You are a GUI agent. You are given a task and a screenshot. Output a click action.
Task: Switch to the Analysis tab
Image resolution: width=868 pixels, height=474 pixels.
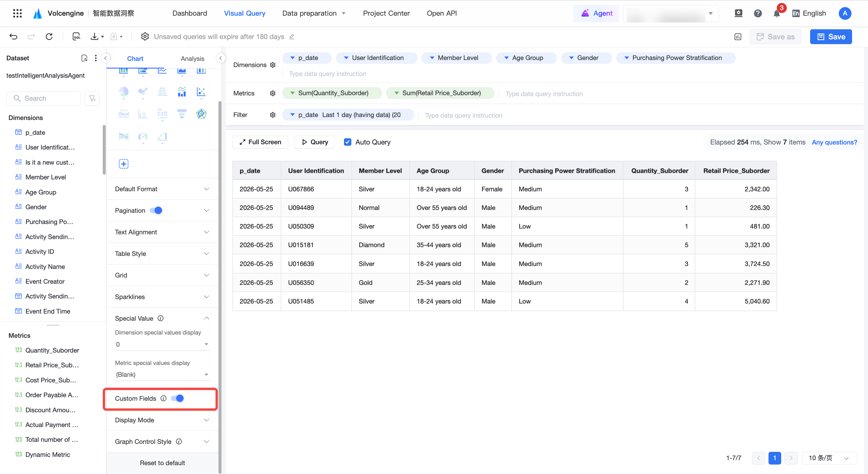(192, 59)
